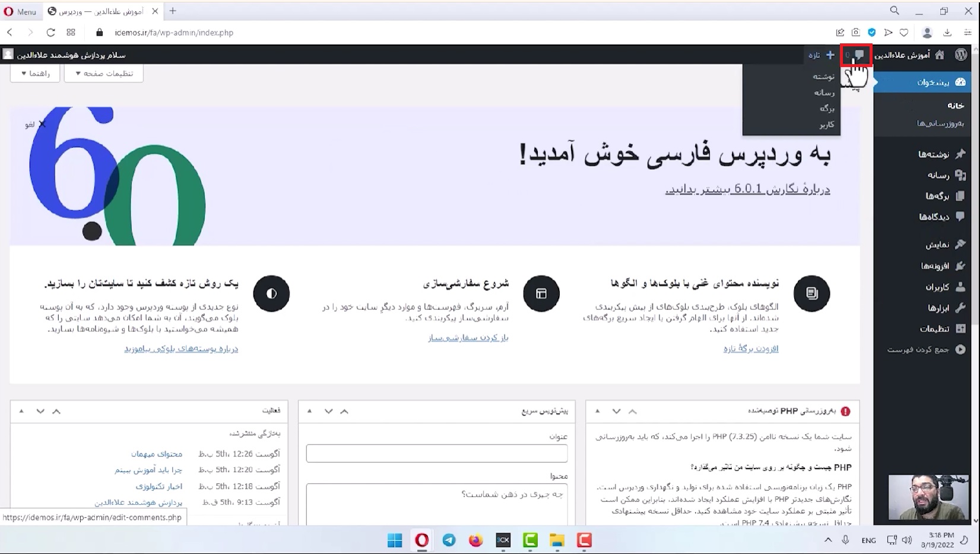Viewport: 980px width, 554px height.
Task: Open a new browser tab with plus
Action: click(x=173, y=11)
